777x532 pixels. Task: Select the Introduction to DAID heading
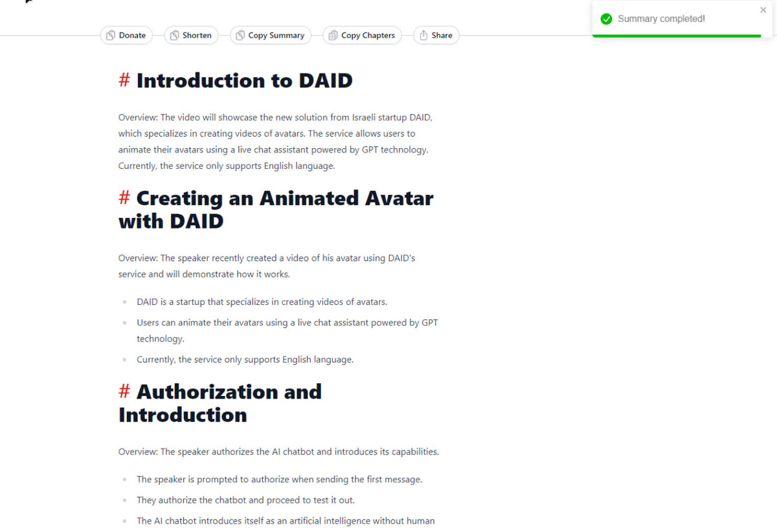(244, 80)
